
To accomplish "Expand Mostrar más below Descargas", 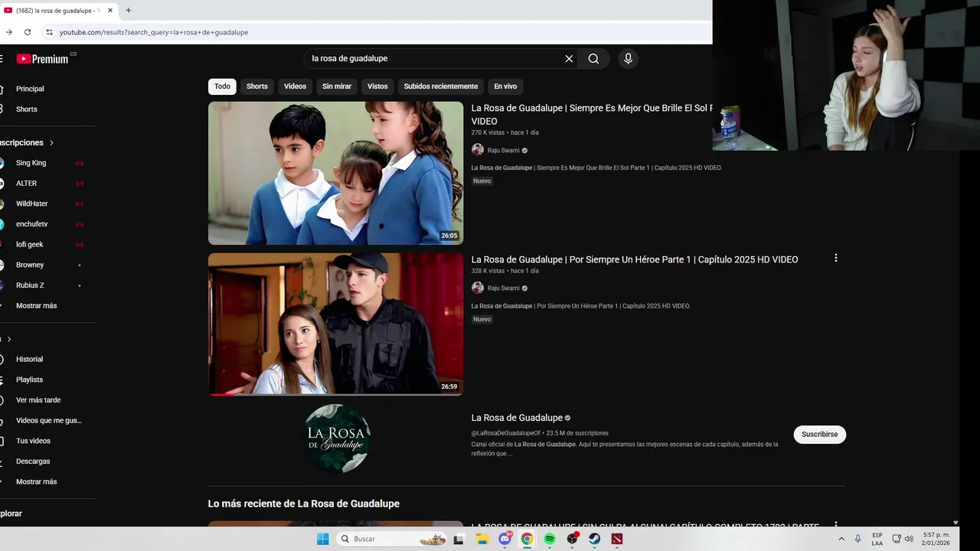I will click(x=36, y=481).
